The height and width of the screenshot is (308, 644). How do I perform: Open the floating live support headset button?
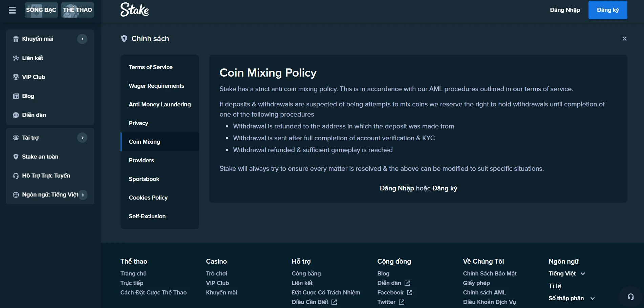point(631,297)
